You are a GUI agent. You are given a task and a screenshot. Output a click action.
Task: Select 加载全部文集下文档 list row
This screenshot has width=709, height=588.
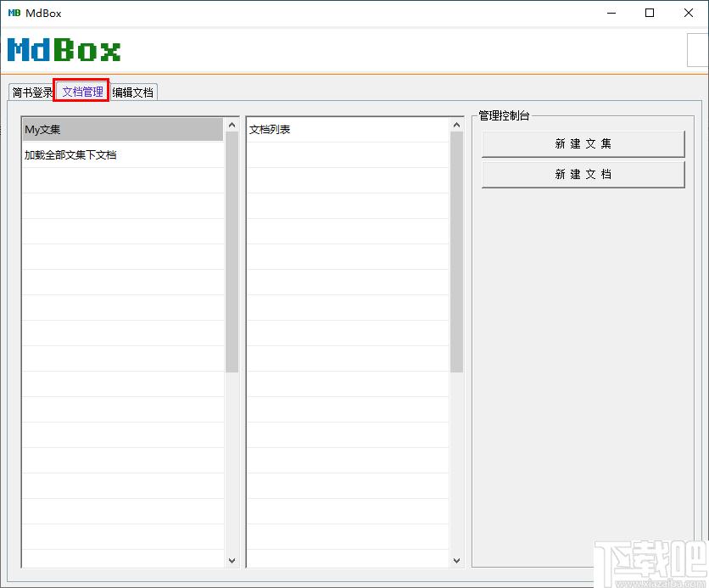pyautogui.click(x=123, y=154)
